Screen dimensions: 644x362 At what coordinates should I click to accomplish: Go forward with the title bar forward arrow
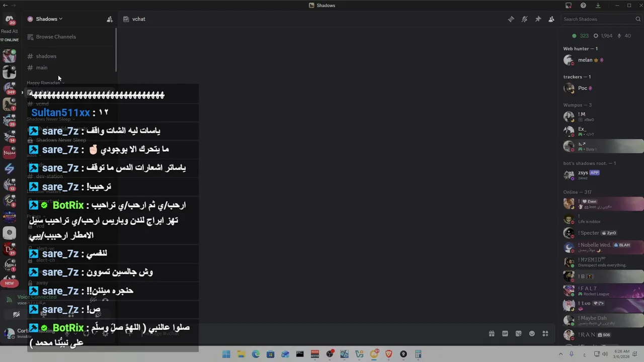coord(13,6)
